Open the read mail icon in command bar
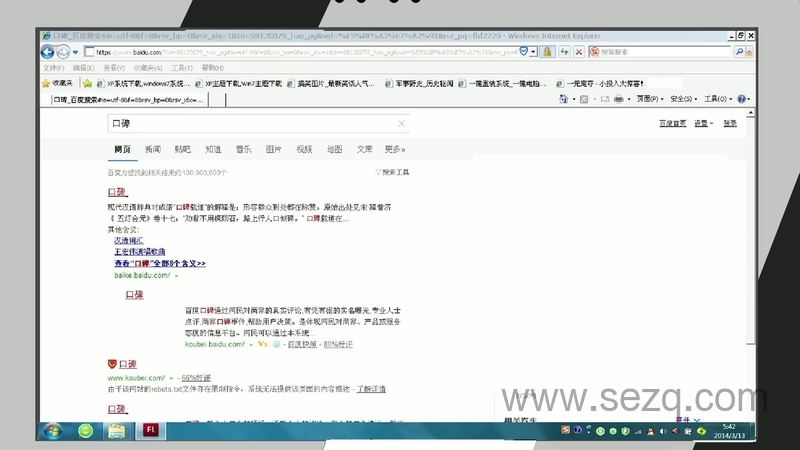 [x=605, y=99]
